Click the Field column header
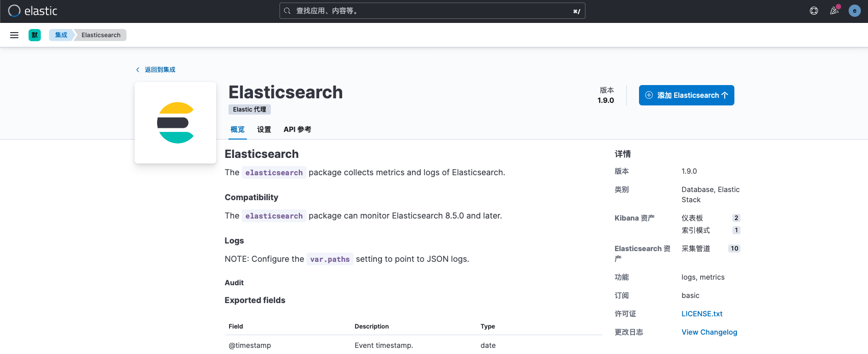868x354 pixels. point(236,326)
